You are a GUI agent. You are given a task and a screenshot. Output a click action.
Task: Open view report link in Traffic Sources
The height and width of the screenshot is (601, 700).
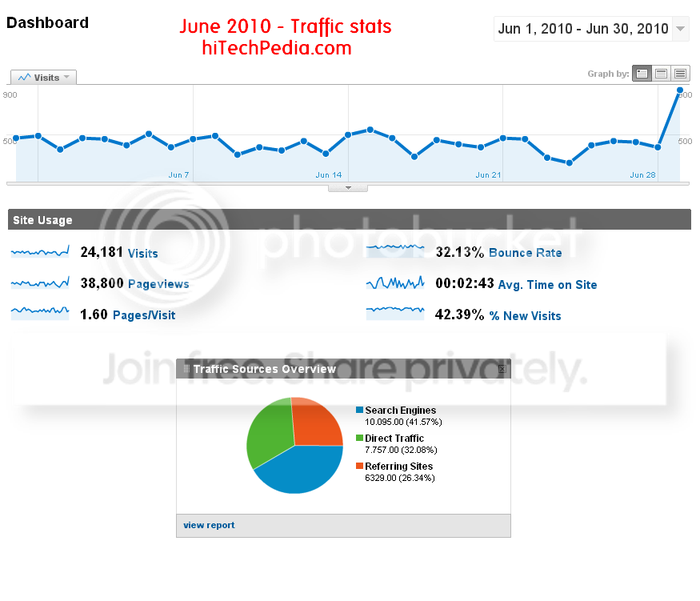point(209,525)
